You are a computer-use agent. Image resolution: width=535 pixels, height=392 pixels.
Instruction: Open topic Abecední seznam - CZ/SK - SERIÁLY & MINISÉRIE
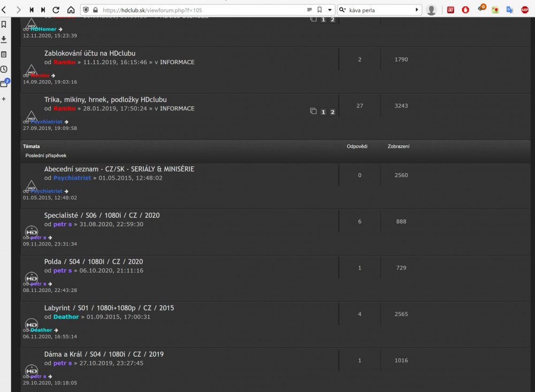tap(119, 169)
